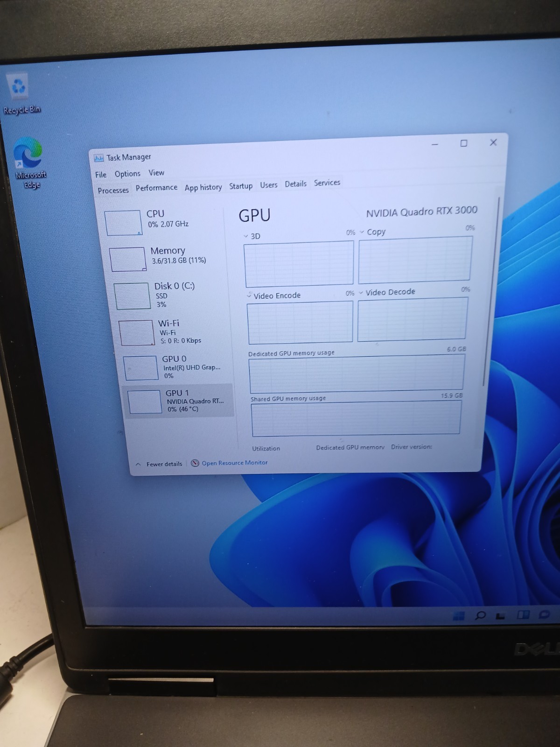
Task: Click the Video Decode graph
Action: point(412,319)
